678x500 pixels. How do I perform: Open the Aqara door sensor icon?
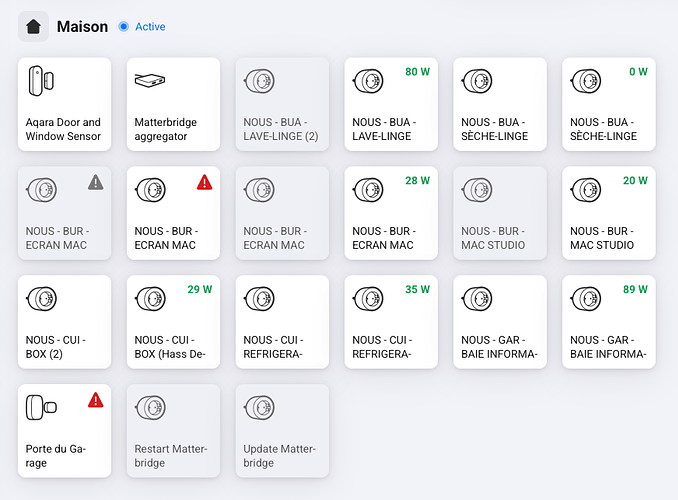41,81
